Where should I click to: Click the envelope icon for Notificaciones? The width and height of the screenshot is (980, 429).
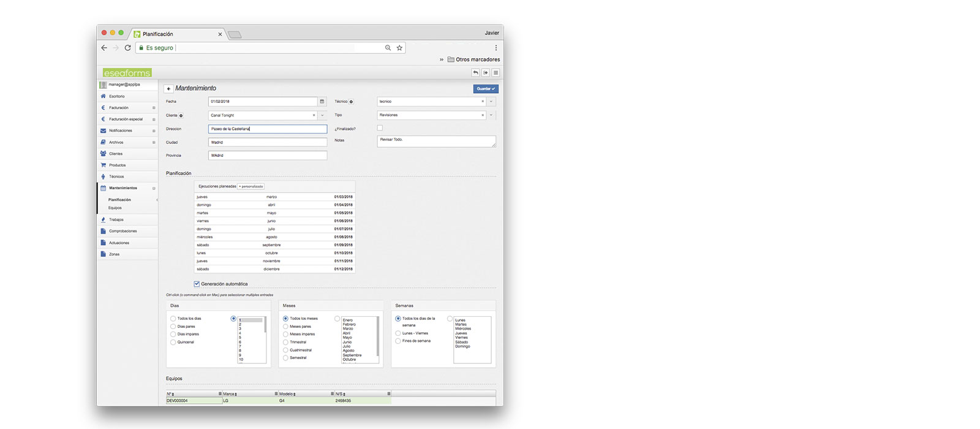(x=103, y=131)
